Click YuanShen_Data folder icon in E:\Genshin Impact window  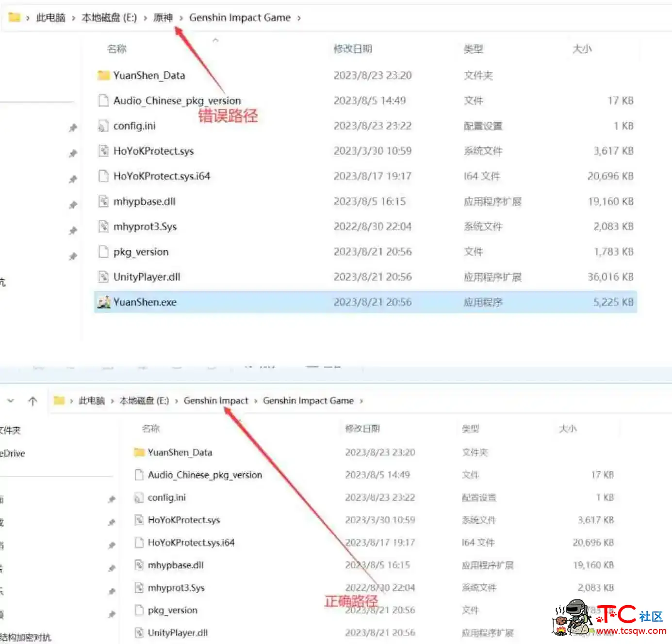[x=139, y=452]
